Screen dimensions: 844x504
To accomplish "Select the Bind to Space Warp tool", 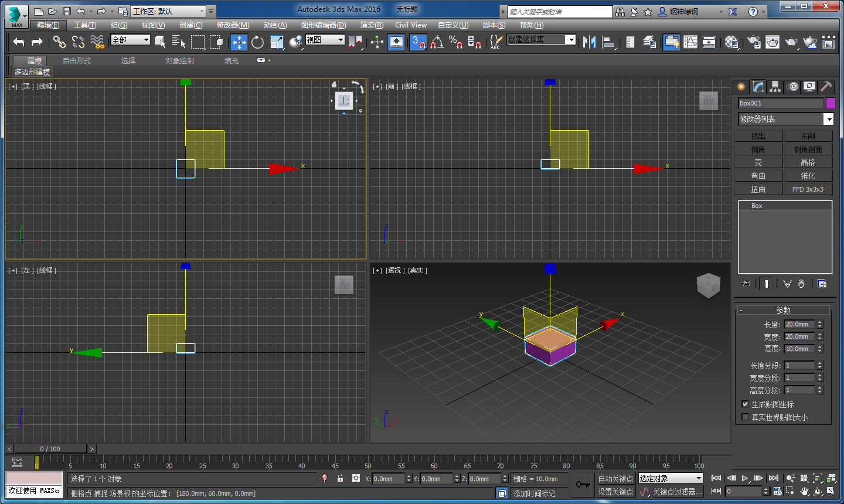I will click(x=97, y=42).
